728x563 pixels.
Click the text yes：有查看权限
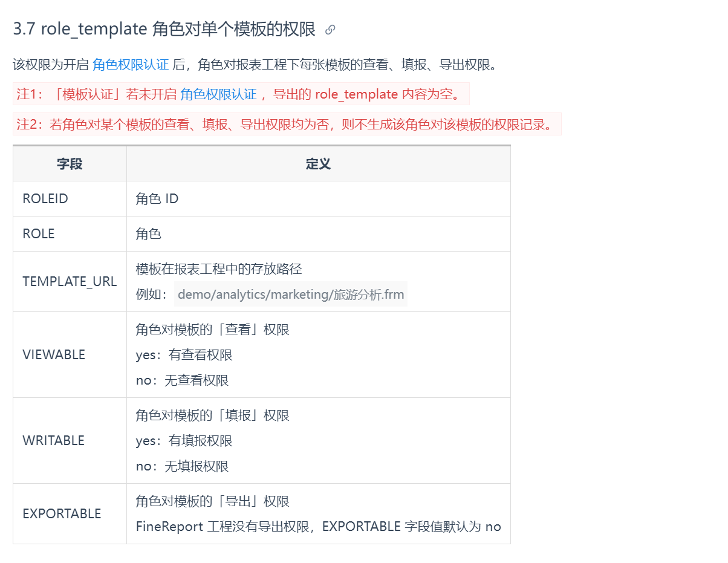click(184, 354)
